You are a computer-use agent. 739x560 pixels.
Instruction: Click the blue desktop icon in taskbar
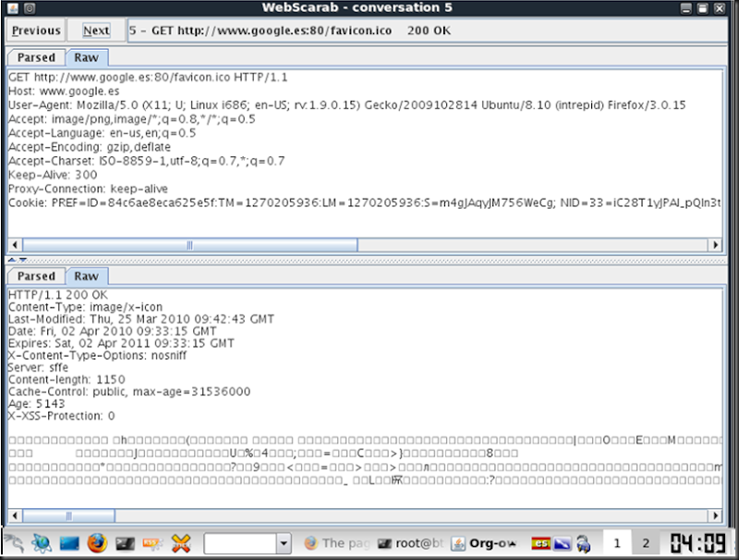coord(69,543)
